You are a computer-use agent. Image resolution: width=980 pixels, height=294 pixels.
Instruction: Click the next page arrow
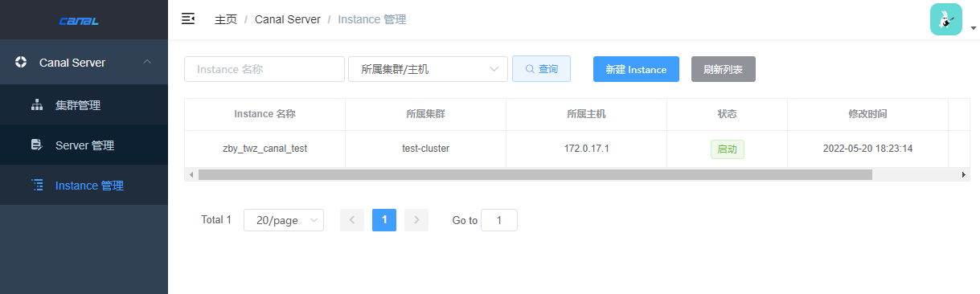pyautogui.click(x=416, y=220)
